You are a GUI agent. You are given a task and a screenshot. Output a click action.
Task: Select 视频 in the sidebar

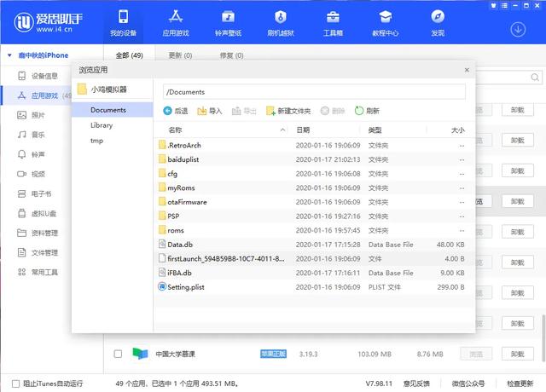[32, 174]
